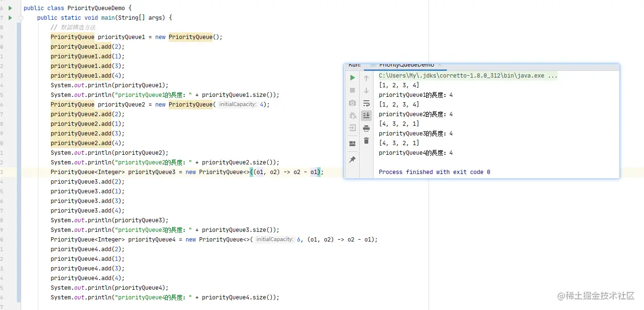Click the priorityQueue4 declaration line
This screenshot has height=310, width=644.
click(x=214, y=240)
